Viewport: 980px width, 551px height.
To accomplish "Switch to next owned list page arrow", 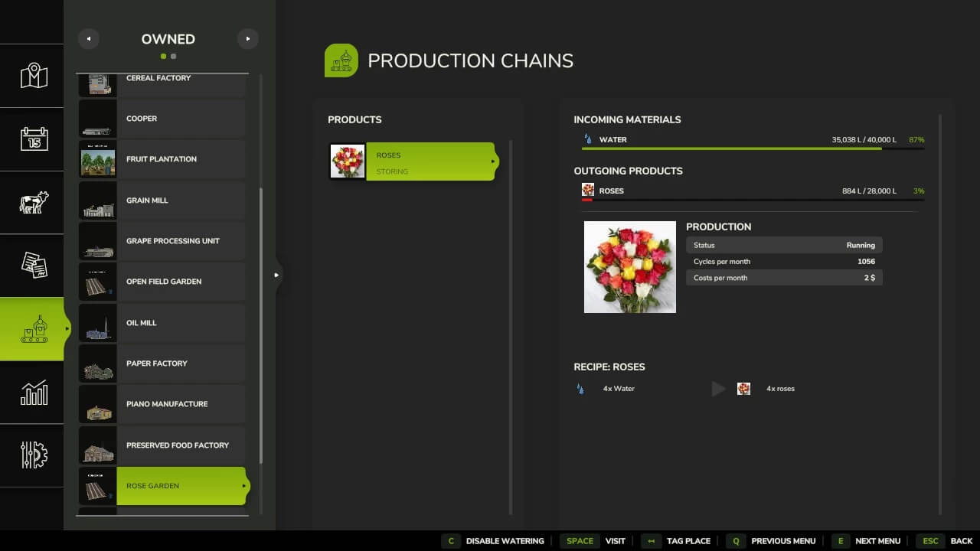I will (x=247, y=39).
